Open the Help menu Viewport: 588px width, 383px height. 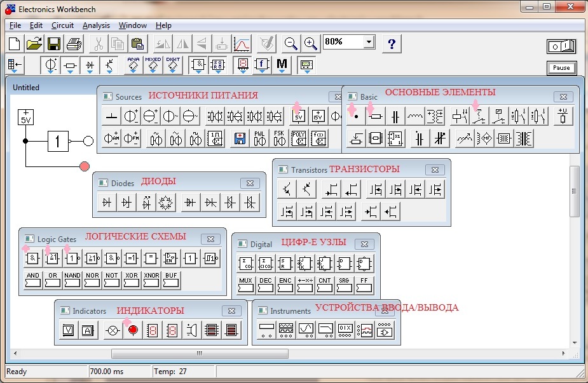(163, 25)
